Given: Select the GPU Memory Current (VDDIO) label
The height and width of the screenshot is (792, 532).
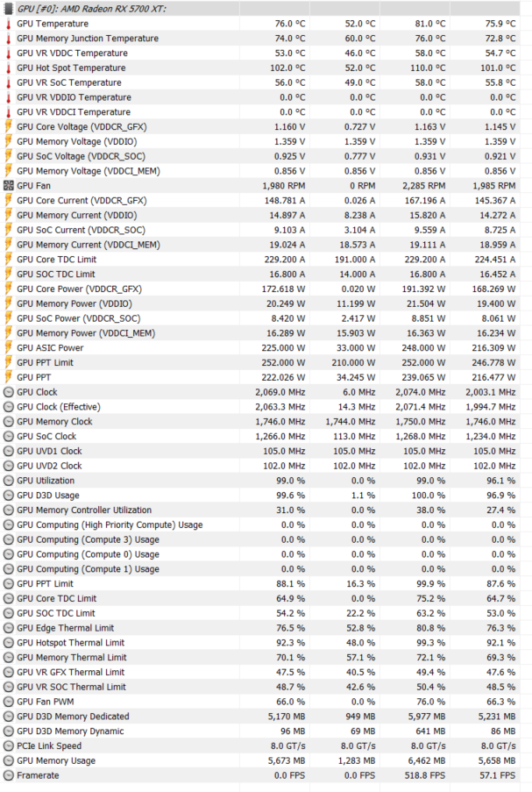Looking at the screenshot, I should tap(77, 216).
